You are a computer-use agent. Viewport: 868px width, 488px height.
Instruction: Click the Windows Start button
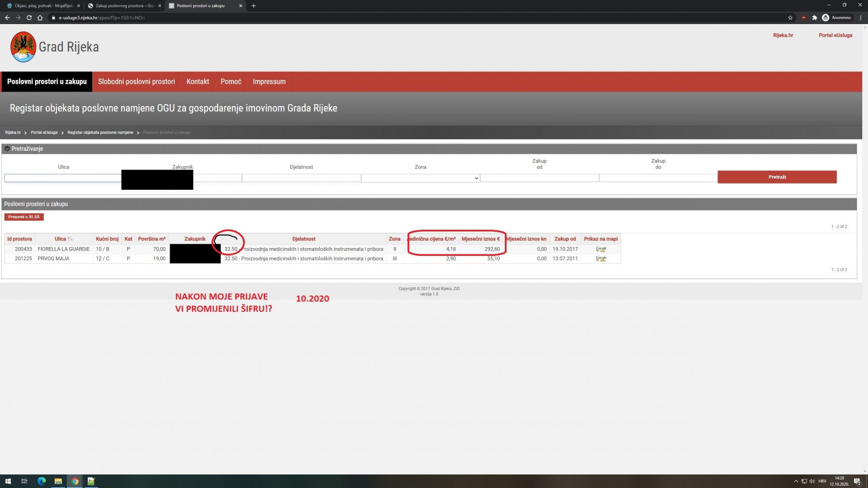point(8,481)
